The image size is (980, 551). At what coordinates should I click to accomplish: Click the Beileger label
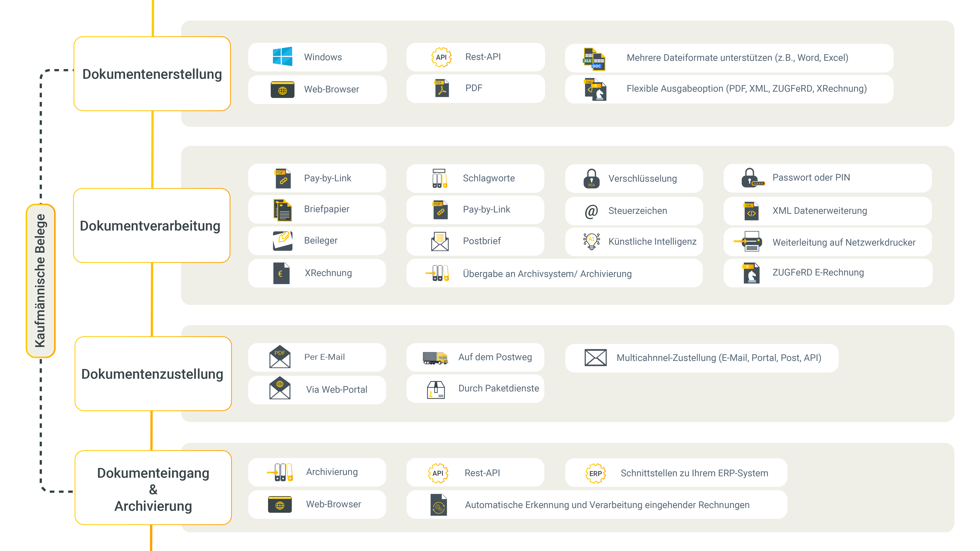click(x=321, y=241)
